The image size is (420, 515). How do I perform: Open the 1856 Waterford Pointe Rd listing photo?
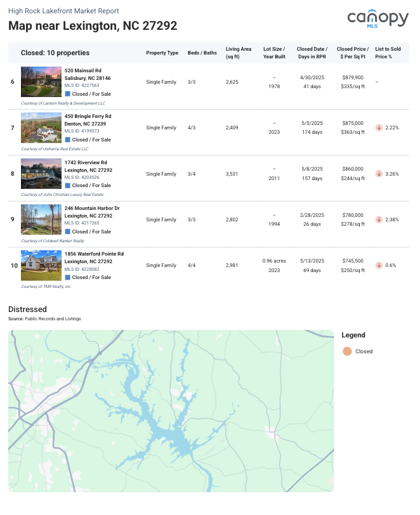[41, 265]
